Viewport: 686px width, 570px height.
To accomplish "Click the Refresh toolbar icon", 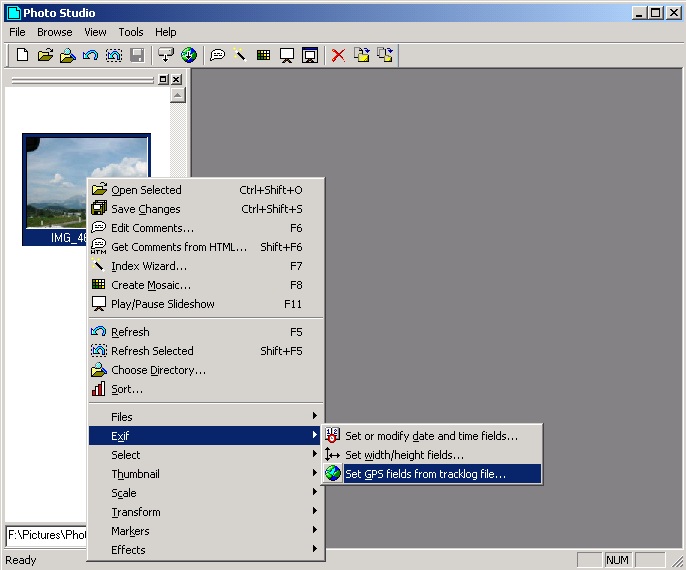I will point(91,55).
